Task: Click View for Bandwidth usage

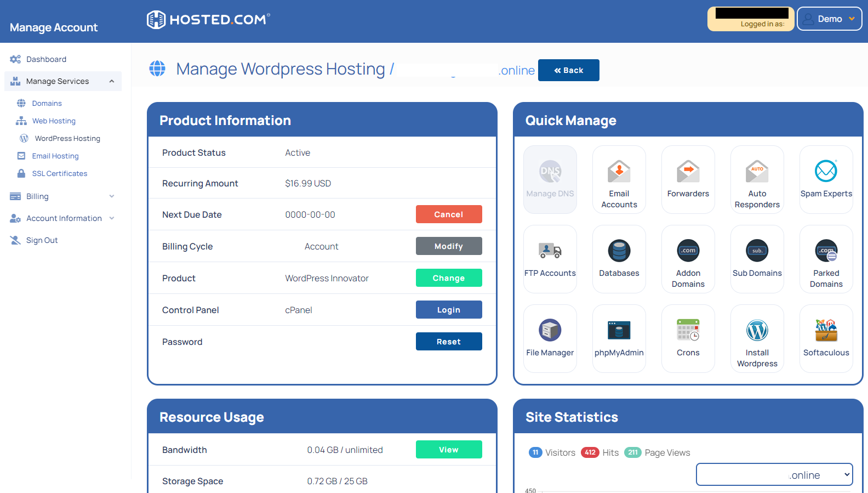Action: click(x=449, y=450)
